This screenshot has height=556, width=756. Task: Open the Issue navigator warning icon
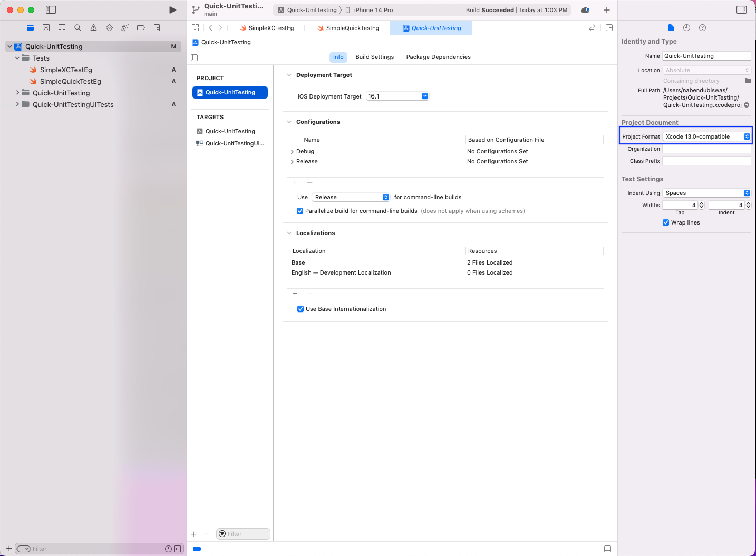click(x=93, y=28)
